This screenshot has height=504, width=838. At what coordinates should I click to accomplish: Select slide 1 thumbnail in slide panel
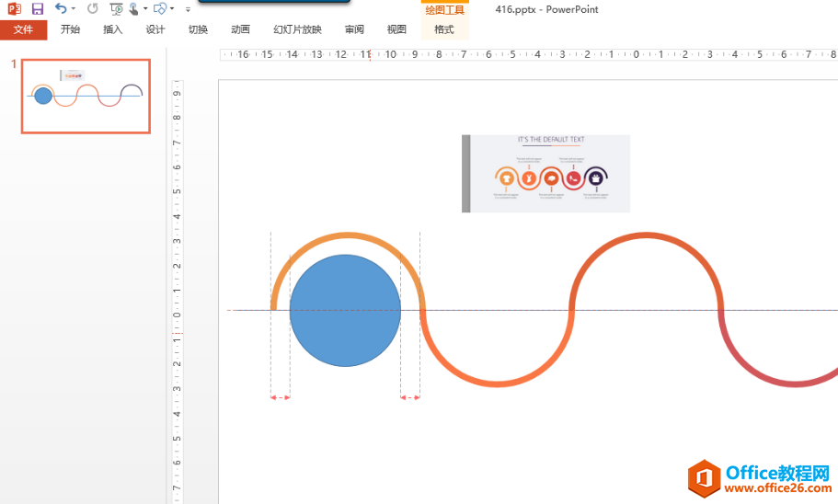click(x=86, y=96)
